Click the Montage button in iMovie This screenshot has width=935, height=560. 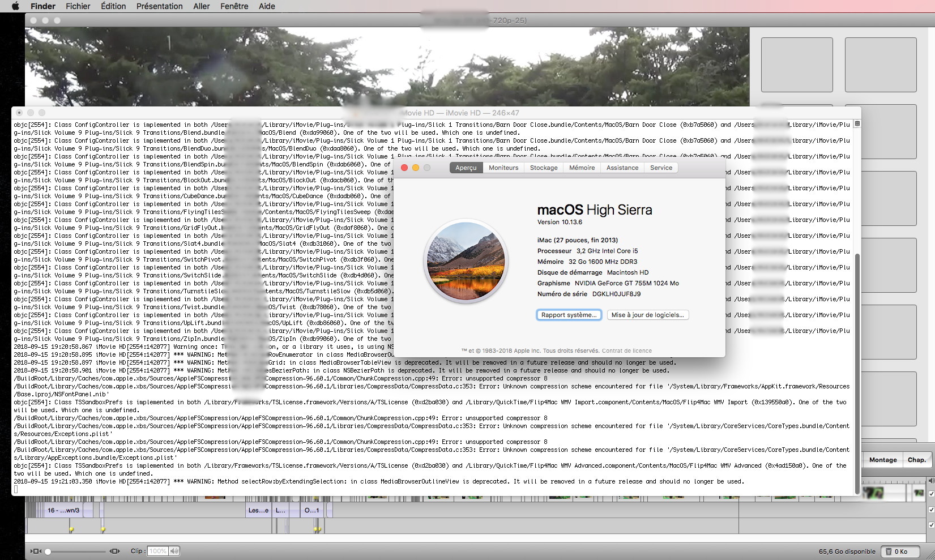coord(883,460)
